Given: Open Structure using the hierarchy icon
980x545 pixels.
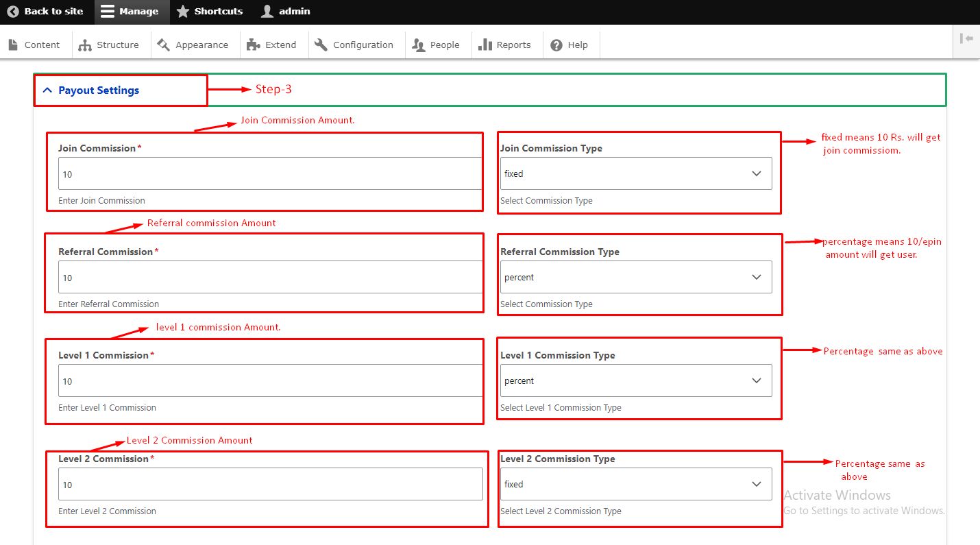Looking at the screenshot, I should point(85,45).
